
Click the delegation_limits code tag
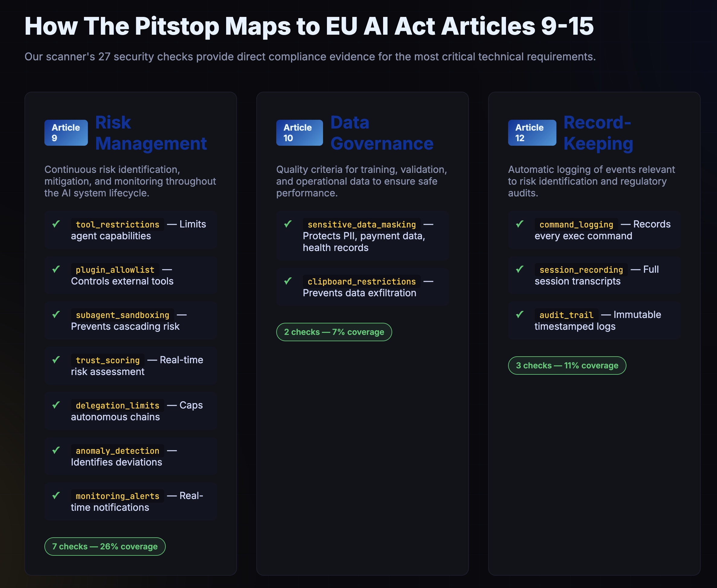pyautogui.click(x=117, y=405)
